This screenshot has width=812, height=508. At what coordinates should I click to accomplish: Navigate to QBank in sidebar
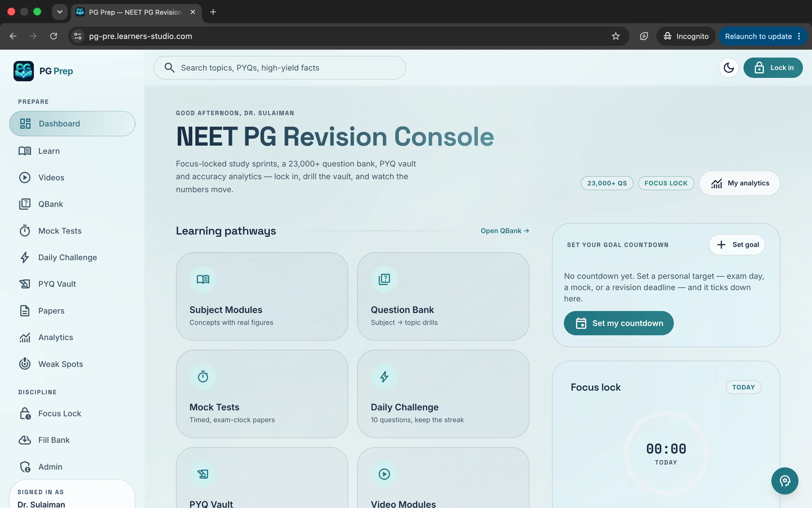(72, 204)
